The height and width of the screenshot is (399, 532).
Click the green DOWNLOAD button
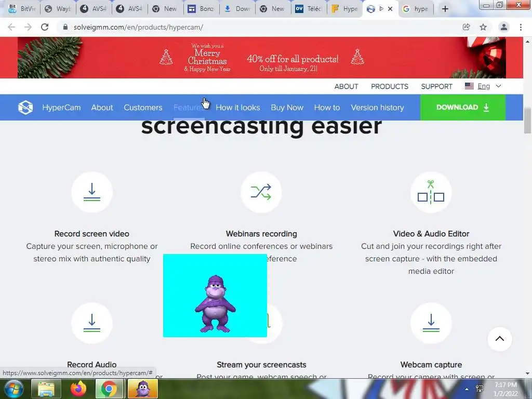click(x=463, y=108)
